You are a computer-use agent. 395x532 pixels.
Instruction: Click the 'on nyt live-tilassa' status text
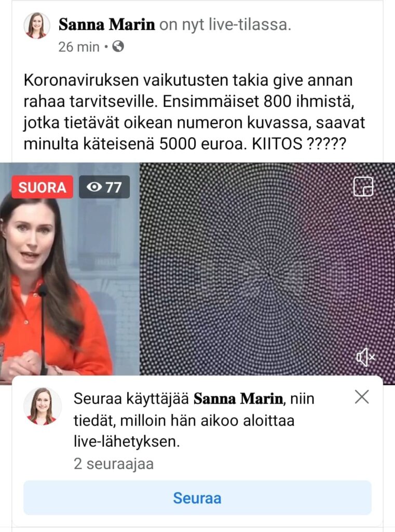click(x=225, y=25)
